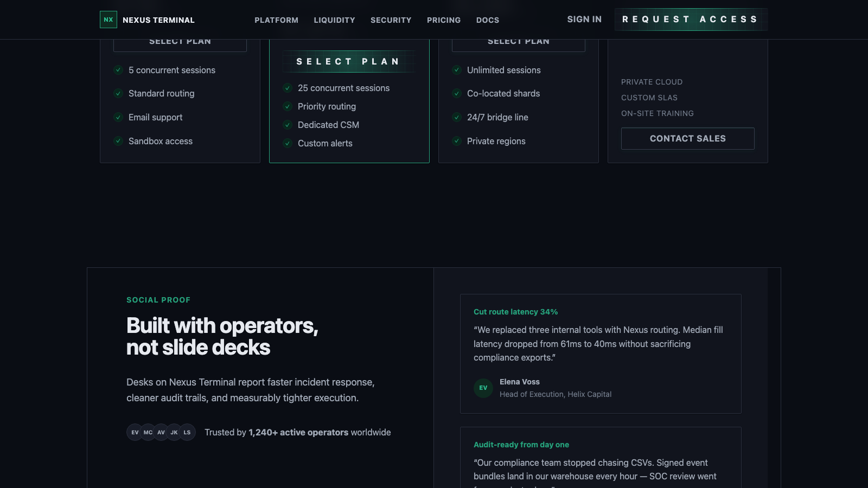The height and width of the screenshot is (488, 868).
Task: Click the name 'Elena Voss'
Action: [x=520, y=382]
